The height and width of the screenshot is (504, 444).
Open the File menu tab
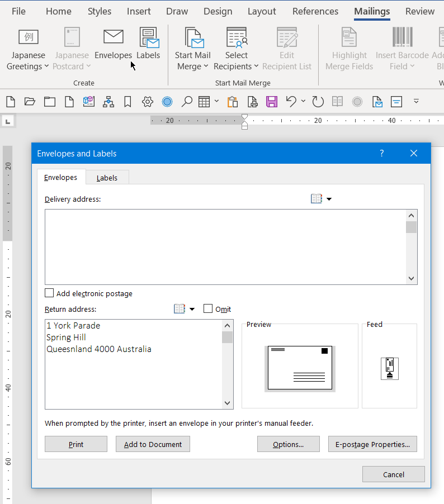click(18, 11)
